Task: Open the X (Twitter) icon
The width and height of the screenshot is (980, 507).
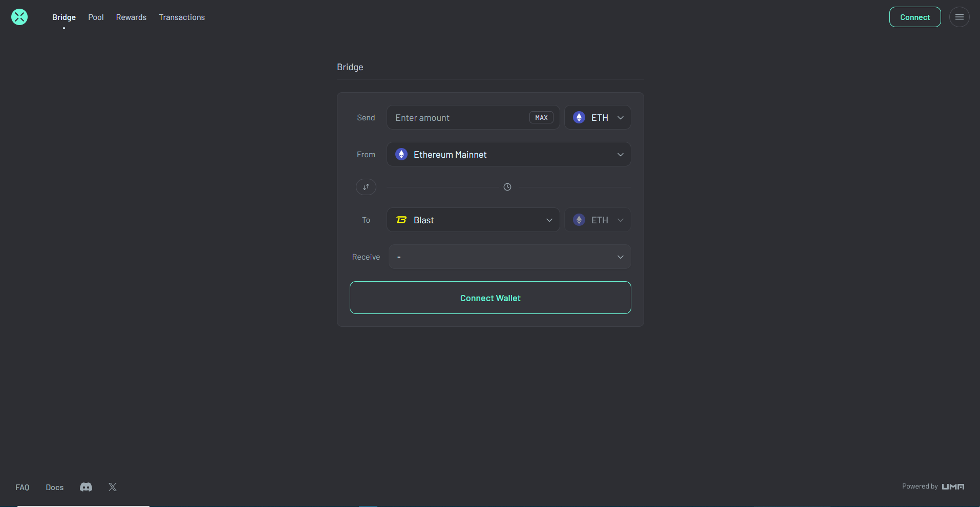Action: click(113, 487)
